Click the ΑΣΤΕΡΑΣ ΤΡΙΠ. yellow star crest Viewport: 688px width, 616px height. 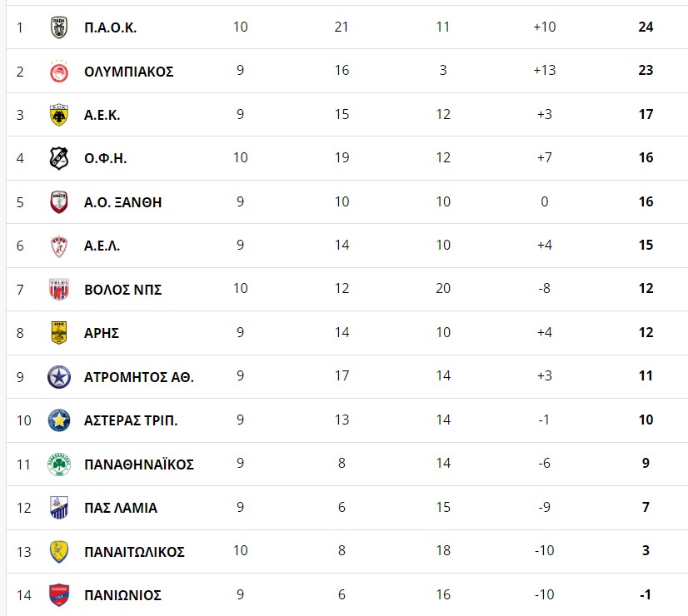point(59,420)
